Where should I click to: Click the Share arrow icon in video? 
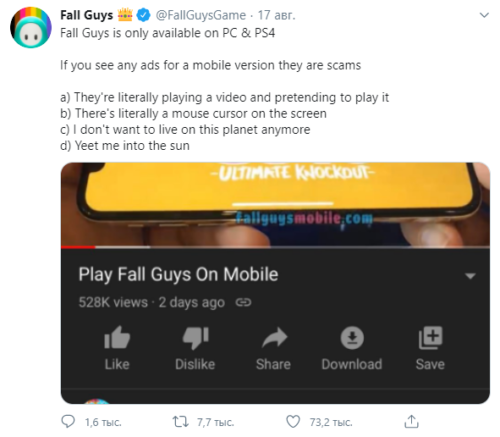(274, 337)
